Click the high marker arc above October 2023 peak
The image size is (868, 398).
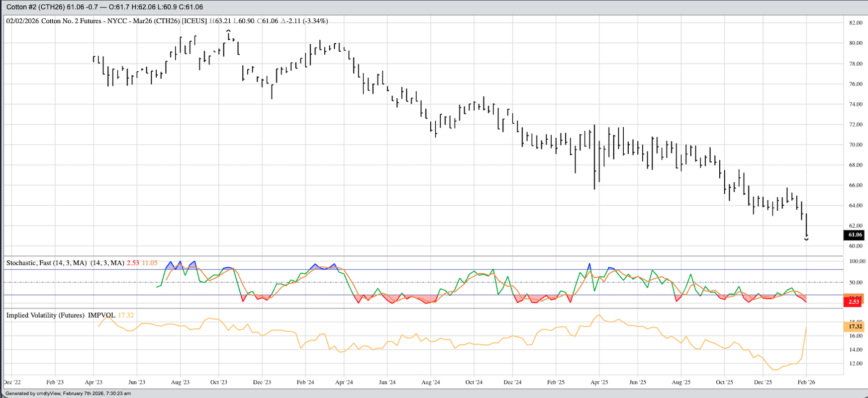228,31
